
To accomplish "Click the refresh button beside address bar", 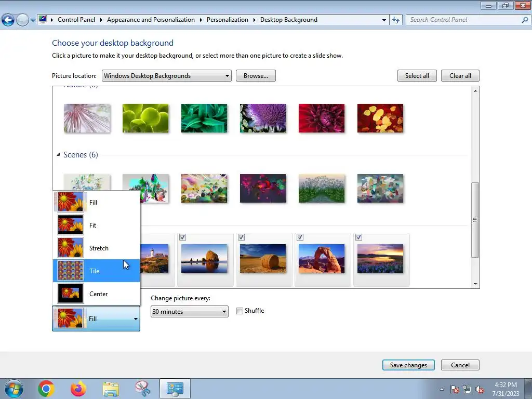I will pyautogui.click(x=395, y=20).
